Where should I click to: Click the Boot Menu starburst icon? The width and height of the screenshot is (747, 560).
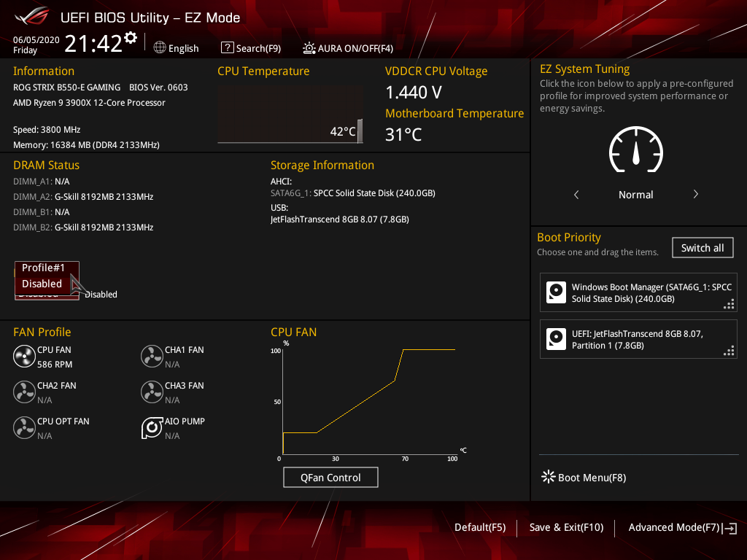point(549,477)
